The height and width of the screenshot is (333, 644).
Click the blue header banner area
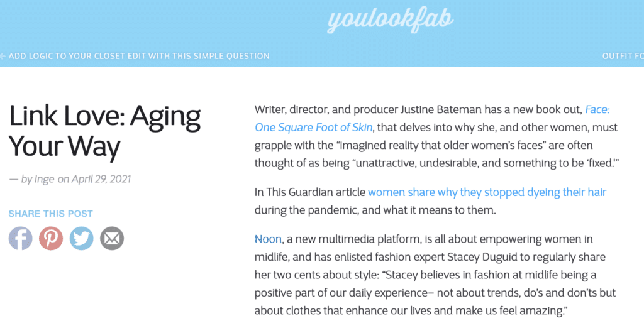322,33
